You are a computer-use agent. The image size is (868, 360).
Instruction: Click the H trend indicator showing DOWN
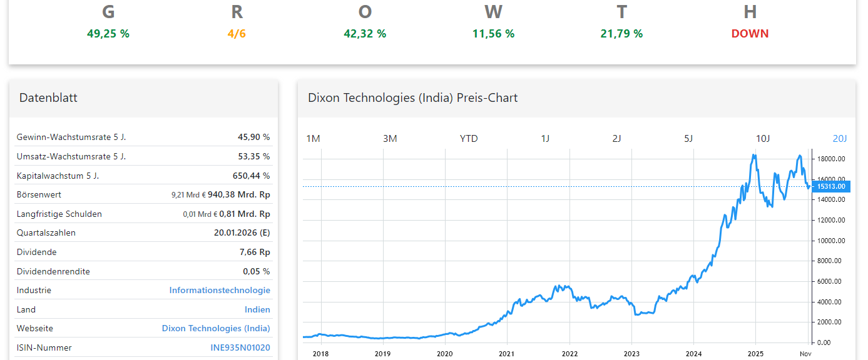tap(750, 34)
